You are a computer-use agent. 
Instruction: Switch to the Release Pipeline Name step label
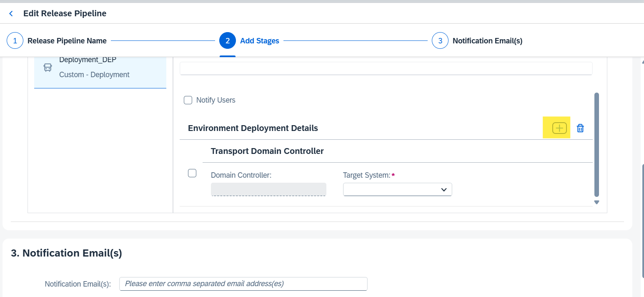coord(67,41)
